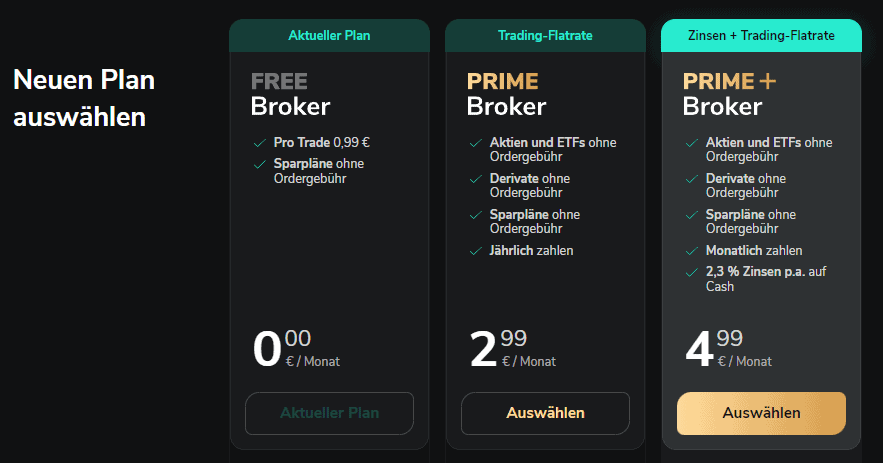Click the Neuen Plan auswählen heading
The image size is (883, 463).
coord(84,98)
